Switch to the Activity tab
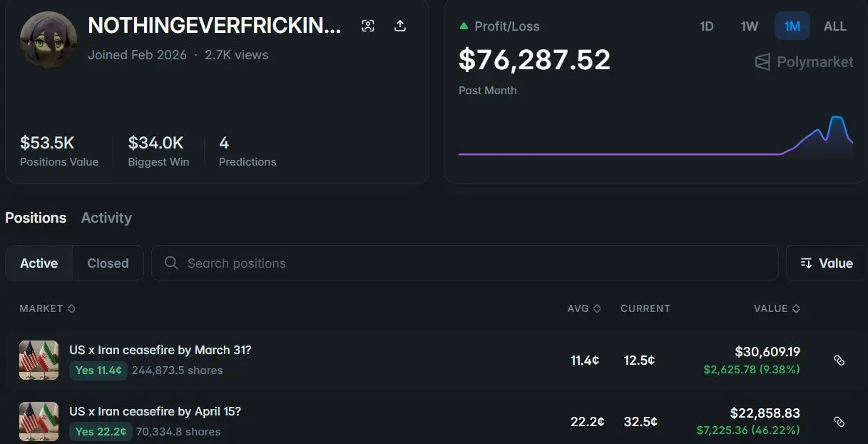This screenshot has width=868, height=444. coord(106,218)
